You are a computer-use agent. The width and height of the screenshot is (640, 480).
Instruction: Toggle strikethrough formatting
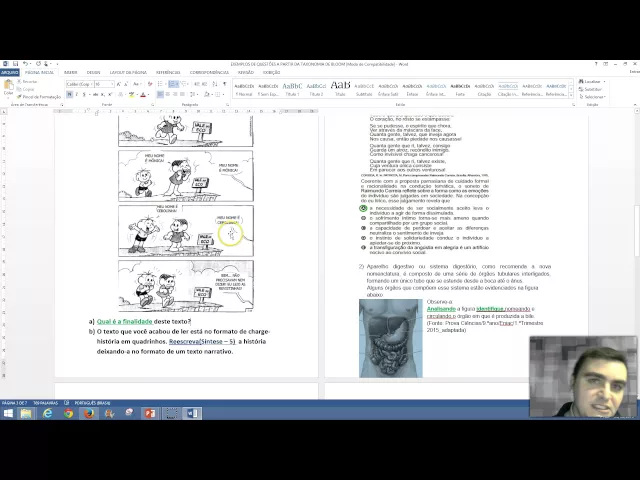(x=96, y=94)
